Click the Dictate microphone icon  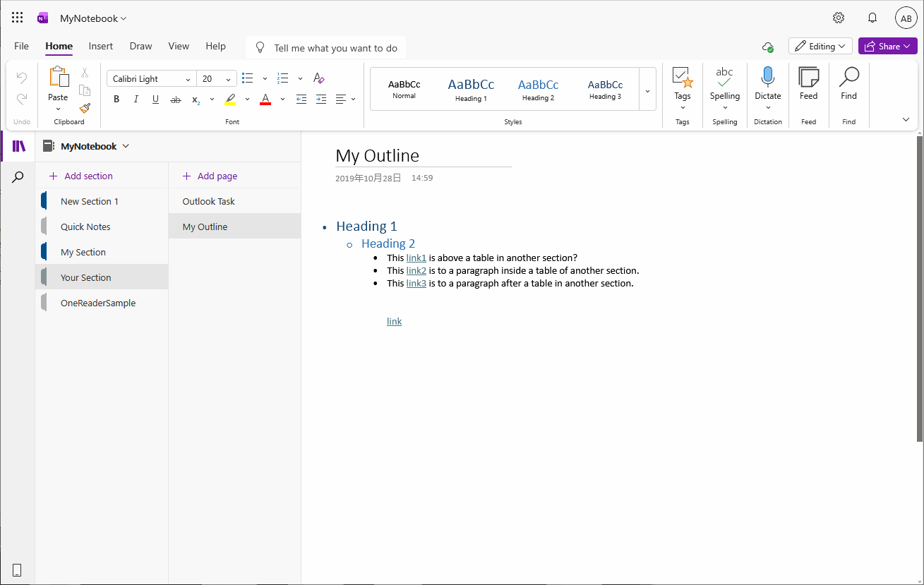(x=767, y=78)
